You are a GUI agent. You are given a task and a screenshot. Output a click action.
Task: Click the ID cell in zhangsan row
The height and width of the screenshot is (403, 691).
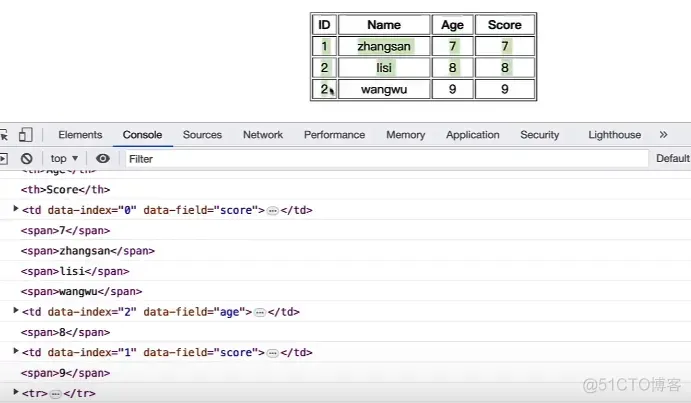coord(324,46)
